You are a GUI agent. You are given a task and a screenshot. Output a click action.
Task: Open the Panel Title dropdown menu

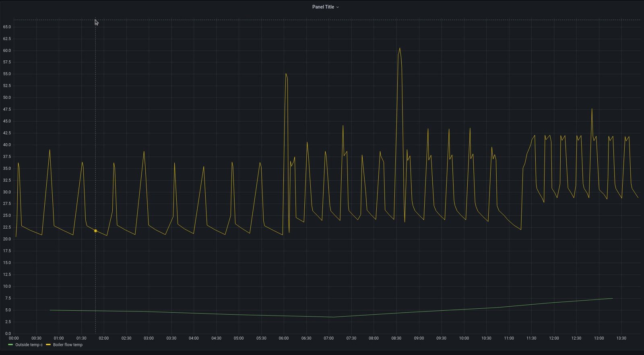(x=323, y=7)
